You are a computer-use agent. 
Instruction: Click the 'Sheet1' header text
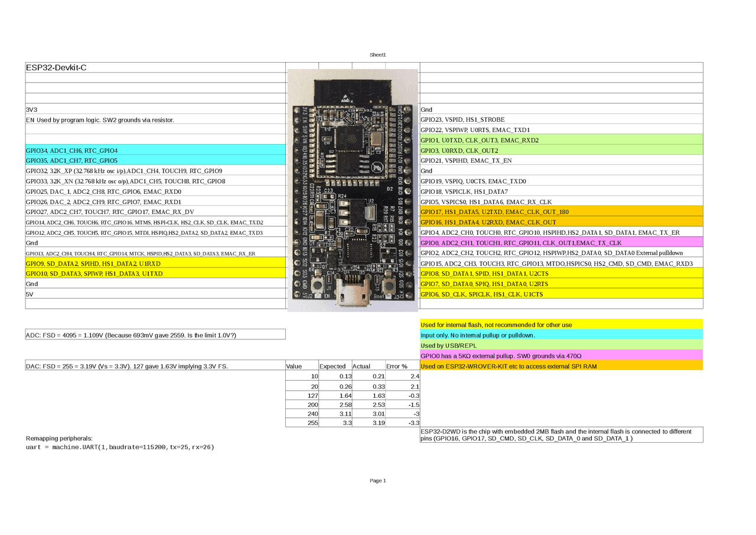click(x=377, y=54)
